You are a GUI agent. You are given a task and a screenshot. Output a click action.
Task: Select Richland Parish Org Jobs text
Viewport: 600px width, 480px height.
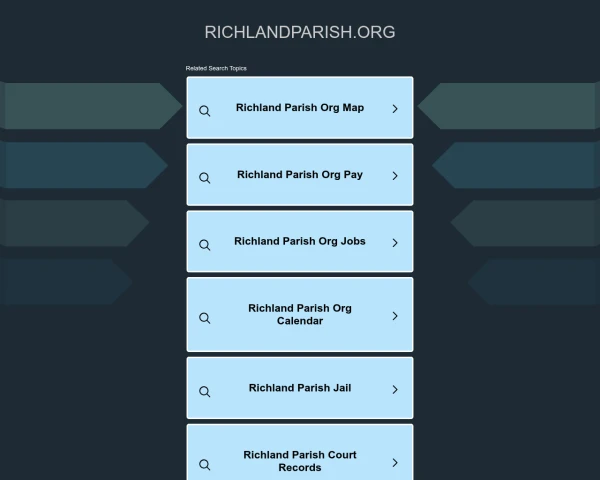(300, 241)
